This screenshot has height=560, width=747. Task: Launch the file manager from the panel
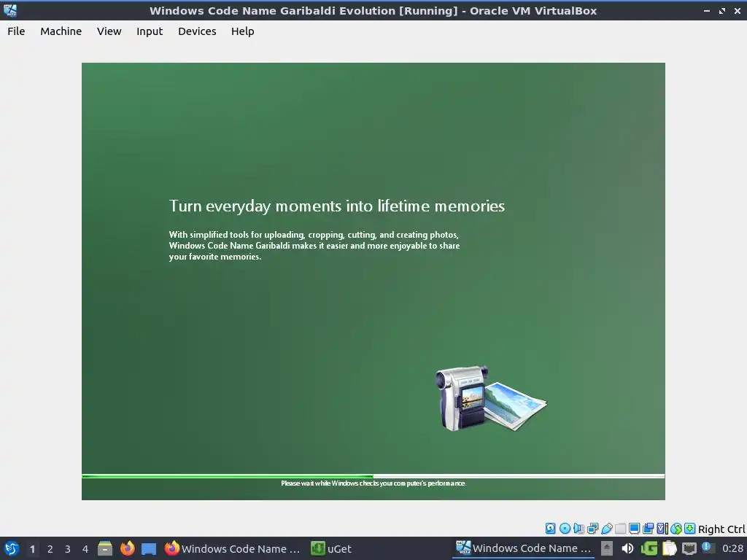105,548
